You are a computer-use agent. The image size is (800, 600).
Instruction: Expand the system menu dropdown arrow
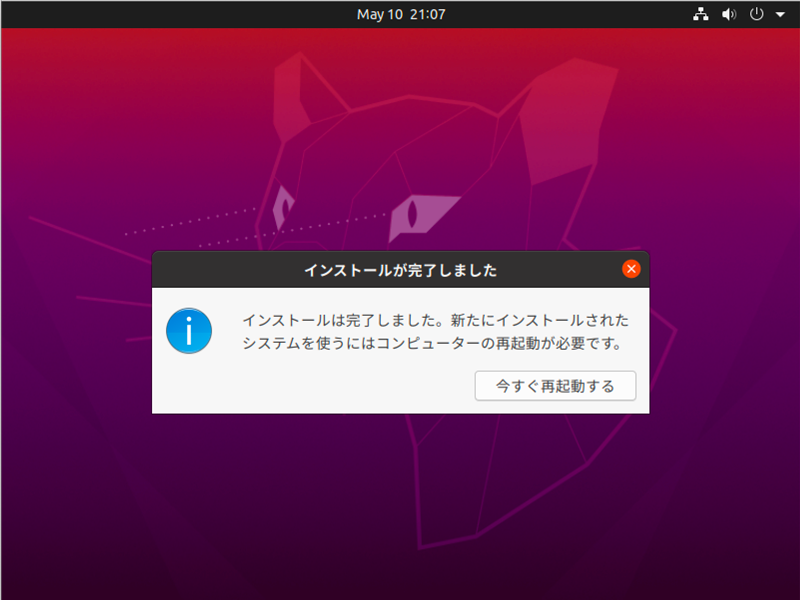780,15
